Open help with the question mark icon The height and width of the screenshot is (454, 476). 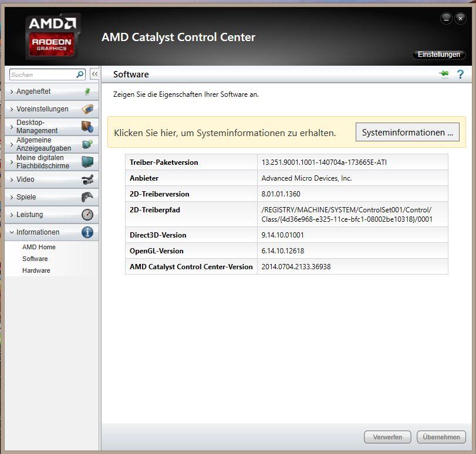click(x=460, y=74)
